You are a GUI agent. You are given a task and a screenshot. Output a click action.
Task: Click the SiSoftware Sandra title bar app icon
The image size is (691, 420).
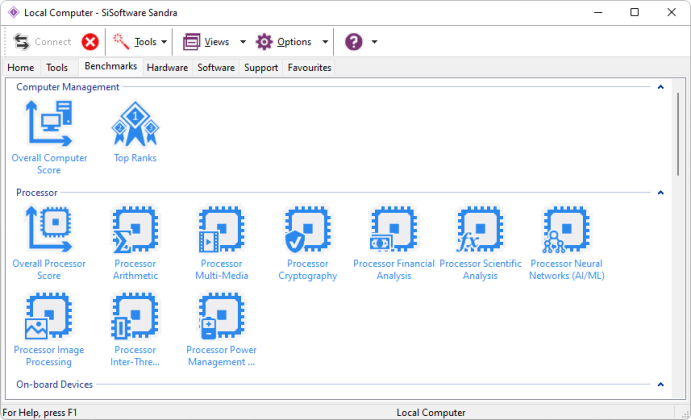(14, 12)
